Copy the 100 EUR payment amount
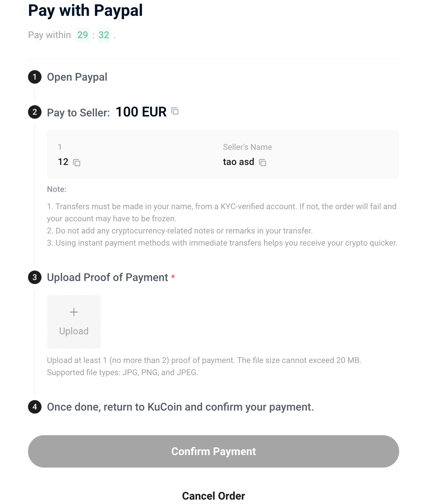 pyautogui.click(x=175, y=111)
